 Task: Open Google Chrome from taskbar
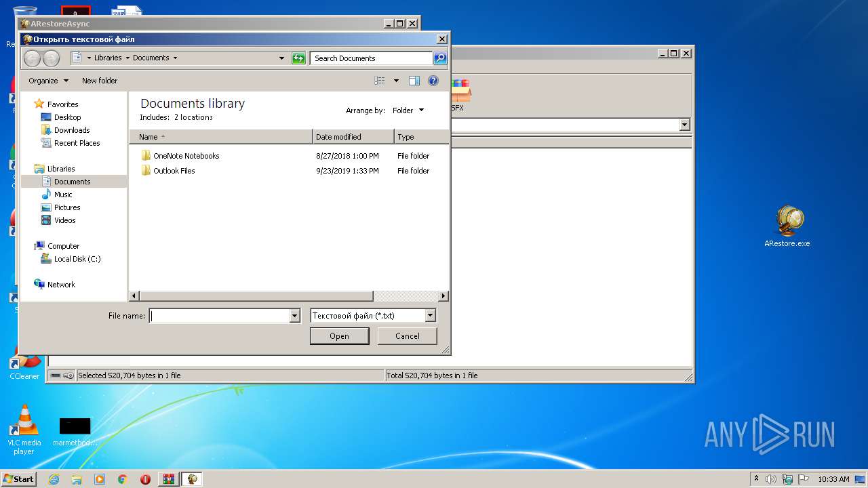coord(123,479)
